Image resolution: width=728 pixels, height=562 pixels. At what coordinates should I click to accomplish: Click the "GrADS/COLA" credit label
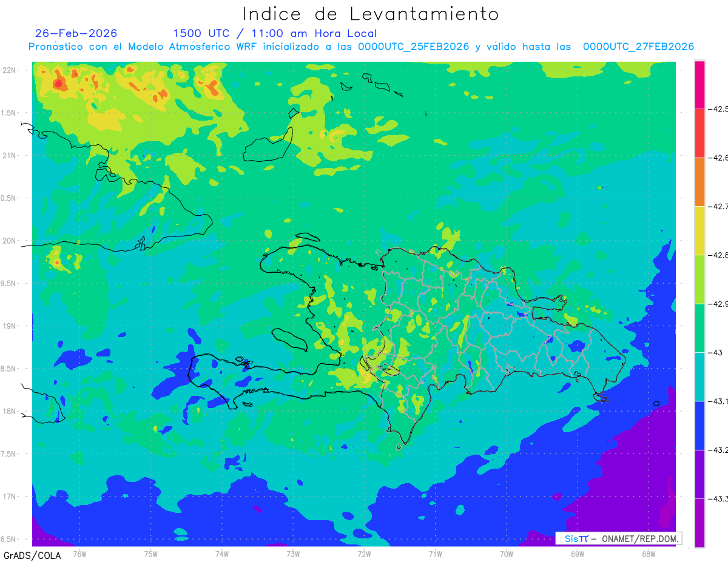[32, 555]
